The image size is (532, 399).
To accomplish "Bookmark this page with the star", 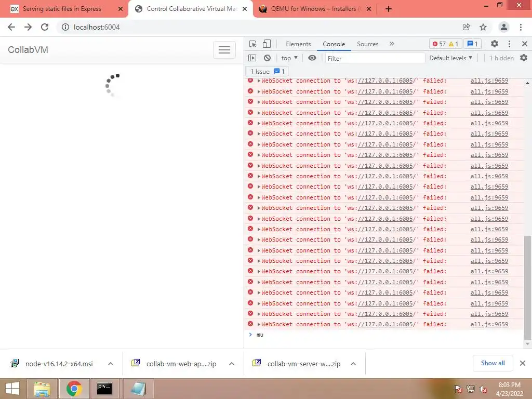I will tap(483, 27).
